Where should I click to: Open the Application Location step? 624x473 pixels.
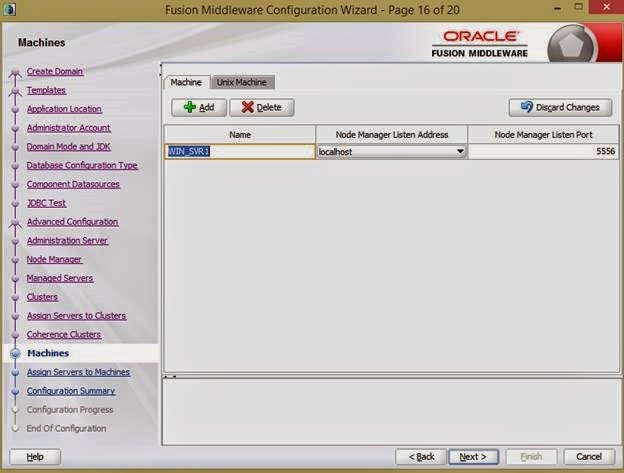pos(64,109)
